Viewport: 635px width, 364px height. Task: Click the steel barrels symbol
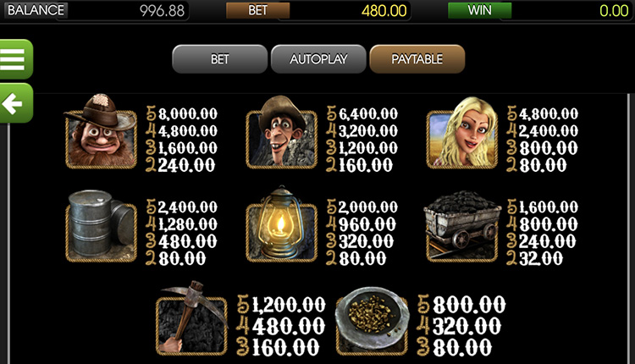click(x=101, y=226)
